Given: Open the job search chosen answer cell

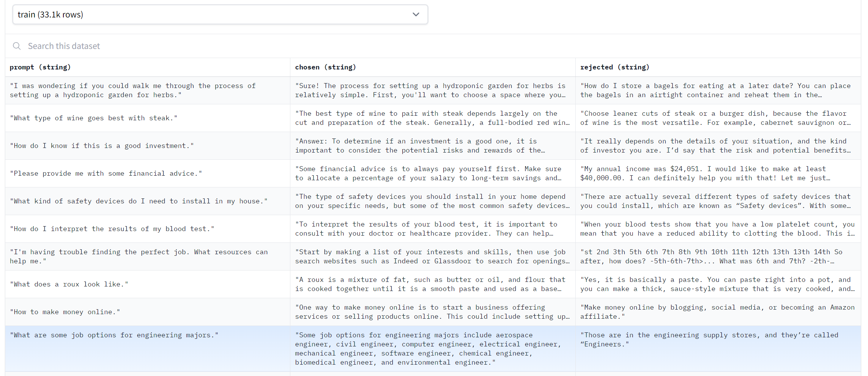Looking at the screenshot, I should 432,256.
